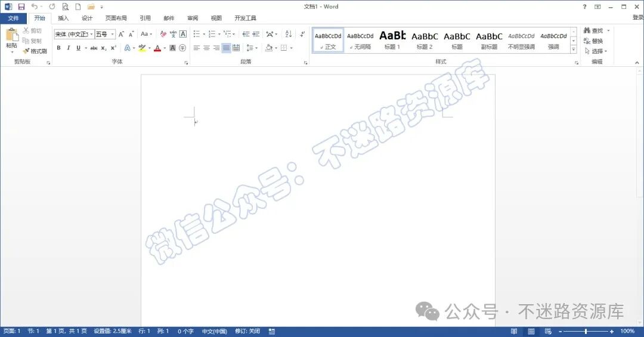Open a file using folder icon

coord(91,7)
